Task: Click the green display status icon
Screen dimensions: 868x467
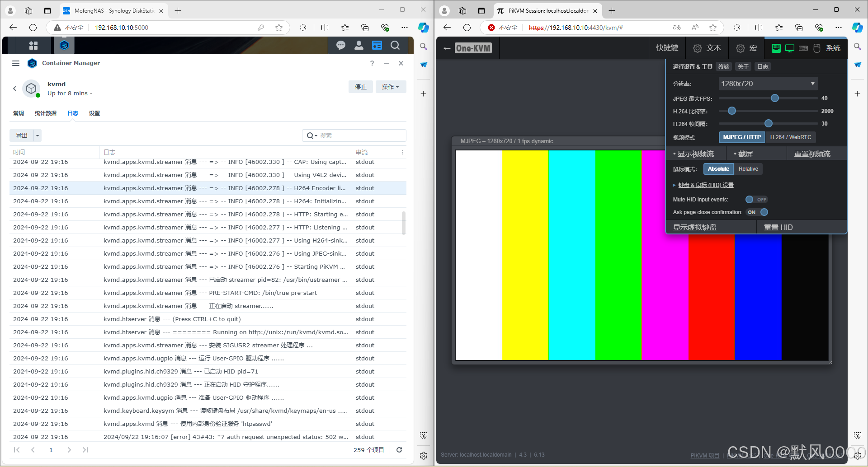Action: [x=790, y=48]
